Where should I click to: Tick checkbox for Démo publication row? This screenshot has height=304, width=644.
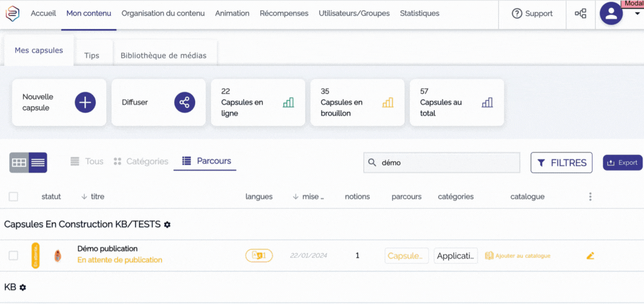click(x=14, y=256)
